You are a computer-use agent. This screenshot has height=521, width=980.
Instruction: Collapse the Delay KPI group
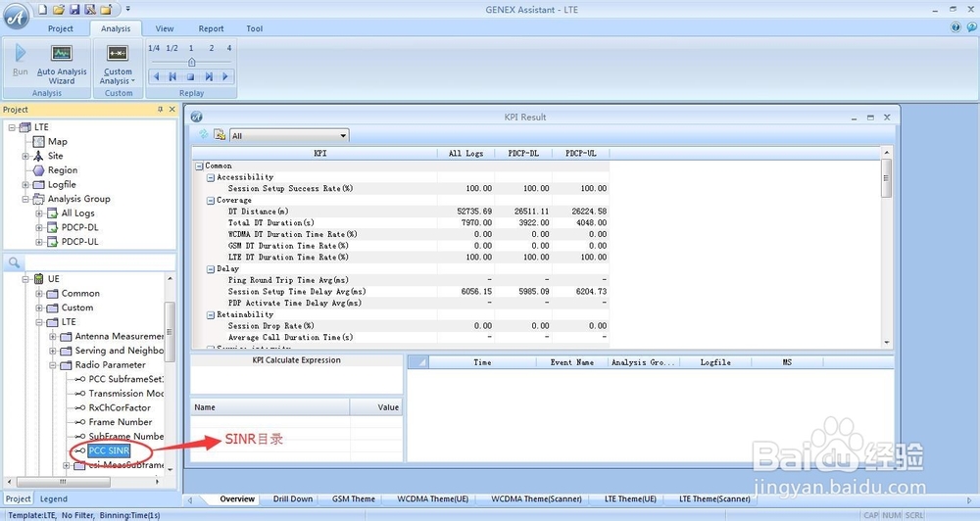pos(211,269)
